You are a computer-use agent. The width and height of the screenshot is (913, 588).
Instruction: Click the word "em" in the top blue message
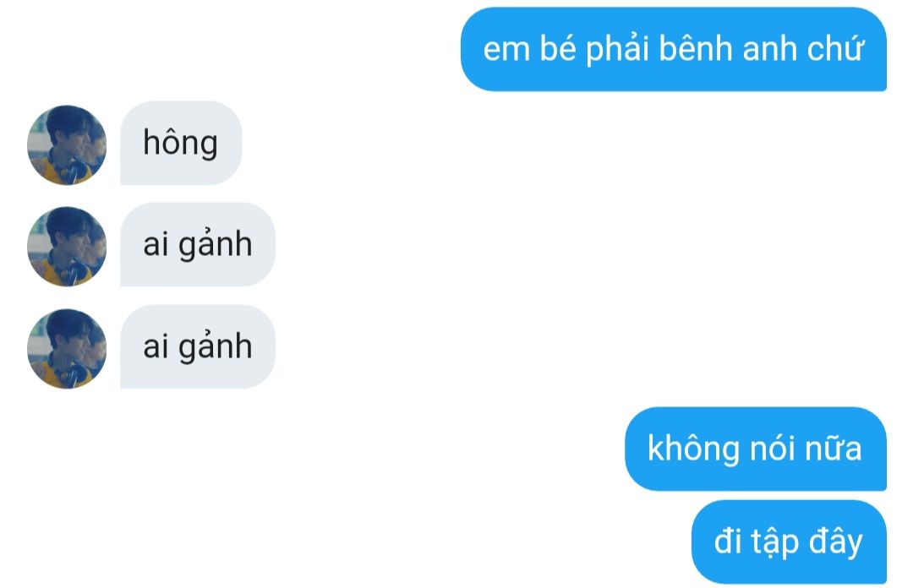pyautogui.click(x=506, y=50)
